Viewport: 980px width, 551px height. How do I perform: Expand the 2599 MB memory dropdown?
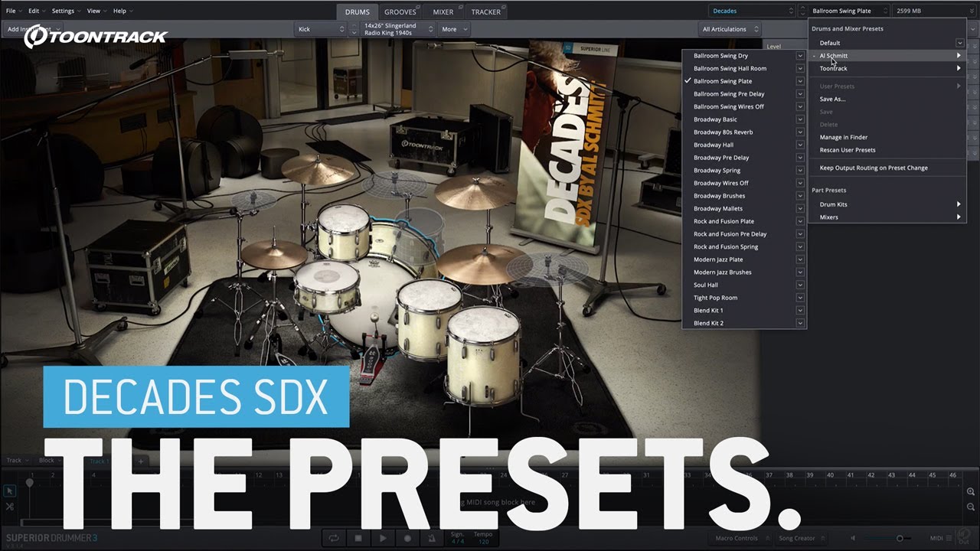(934, 11)
